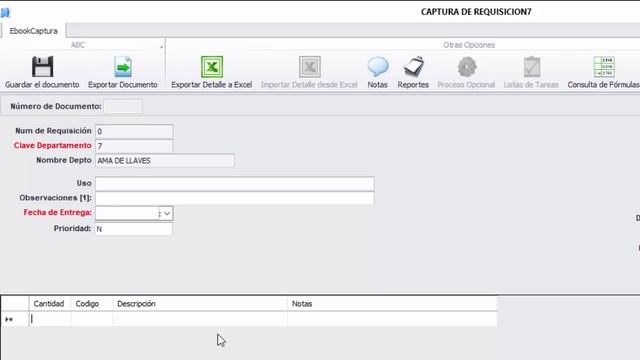The height and width of the screenshot is (360, 640).
Task: Click the Proceso Opcional gear icon
Action: point(467,67)
